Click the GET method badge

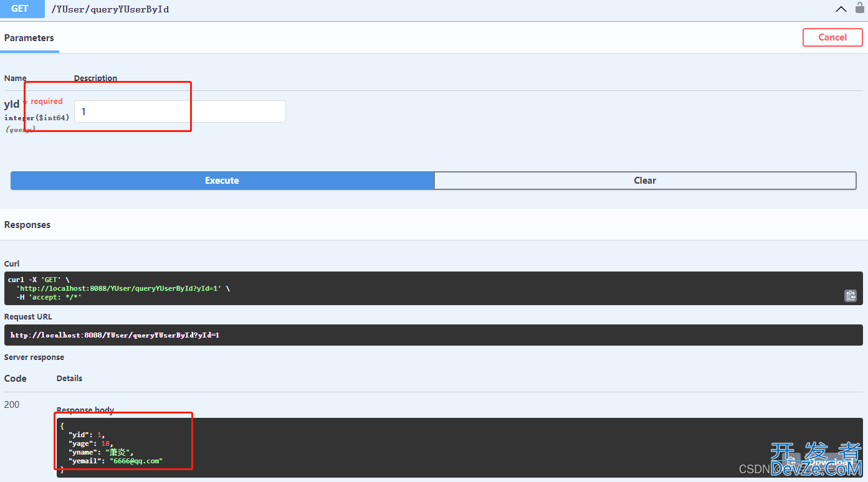(20, 9)
